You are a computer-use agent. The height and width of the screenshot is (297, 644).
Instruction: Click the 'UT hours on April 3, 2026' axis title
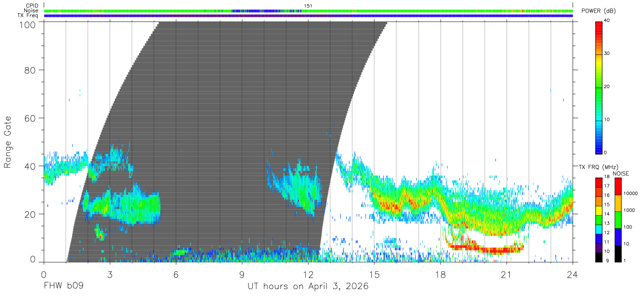pos(308,287)
